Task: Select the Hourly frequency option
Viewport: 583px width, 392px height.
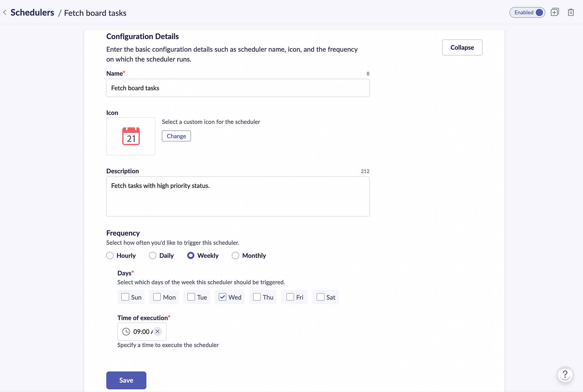Action: tap(110, 256)
